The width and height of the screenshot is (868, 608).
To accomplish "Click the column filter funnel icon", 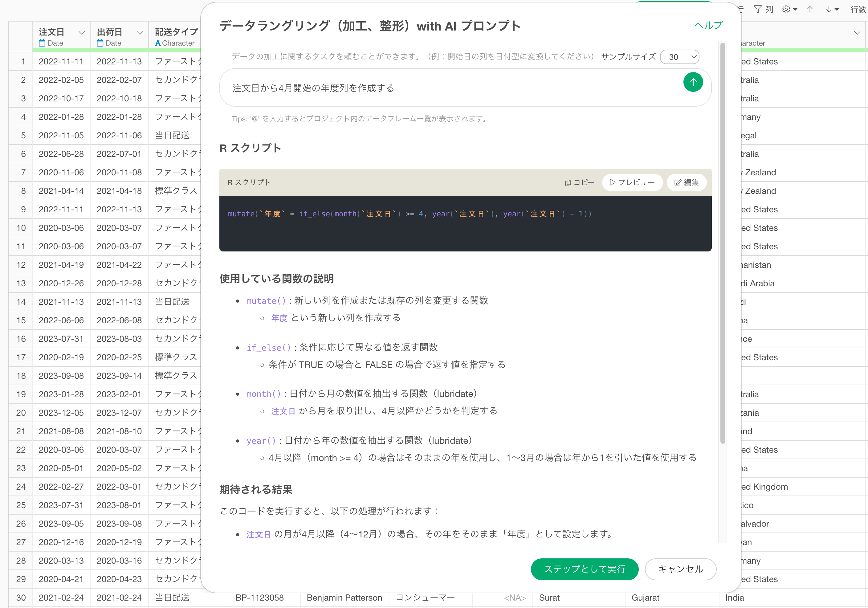I will [757, 10].
